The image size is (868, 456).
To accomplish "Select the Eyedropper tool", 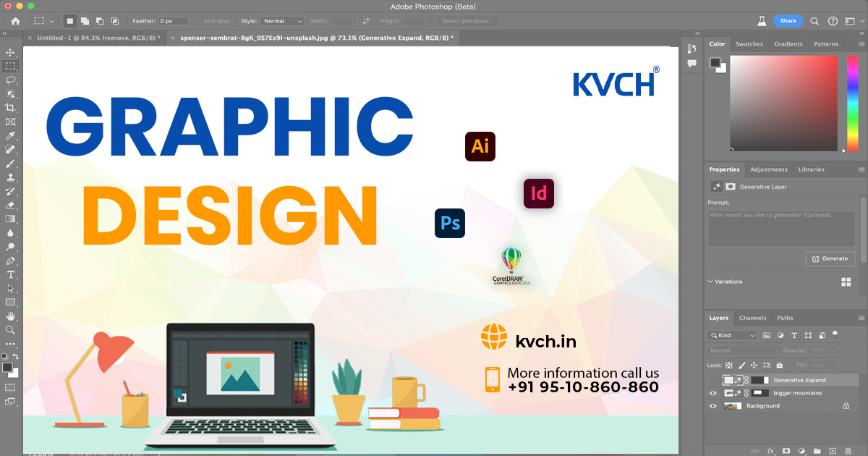I will pyautogui.click(x=10, y=135).
